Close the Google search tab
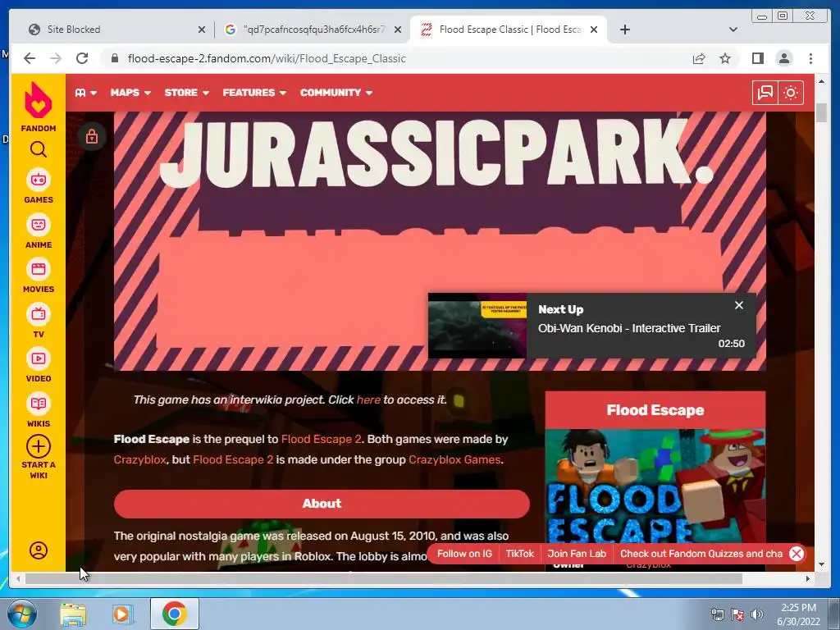This screenshot has width=840, height=630. (x=398, y=30)
